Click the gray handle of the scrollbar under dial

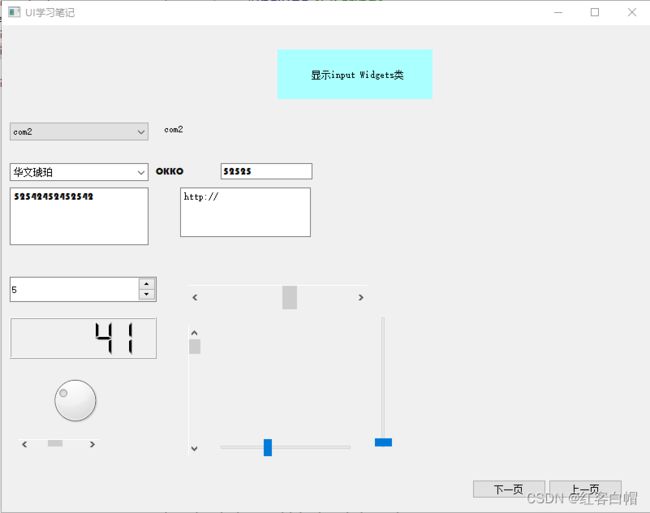click(x=55, y=443)
